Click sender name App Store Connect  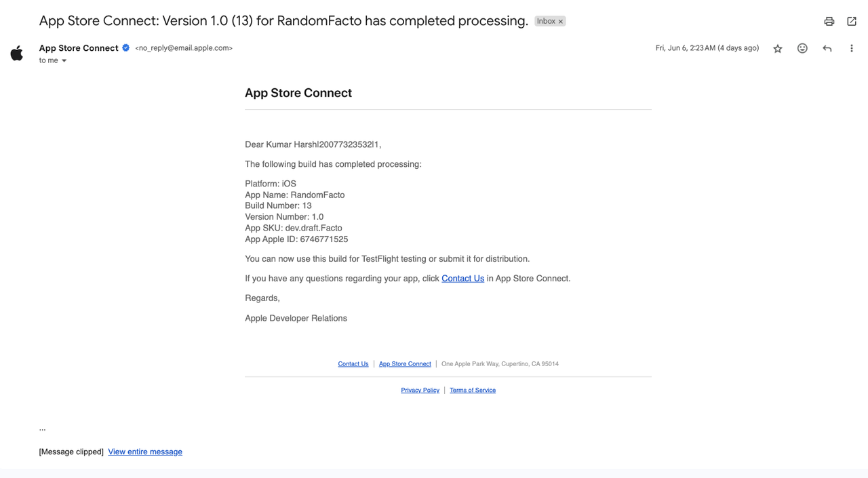point(79,48)
